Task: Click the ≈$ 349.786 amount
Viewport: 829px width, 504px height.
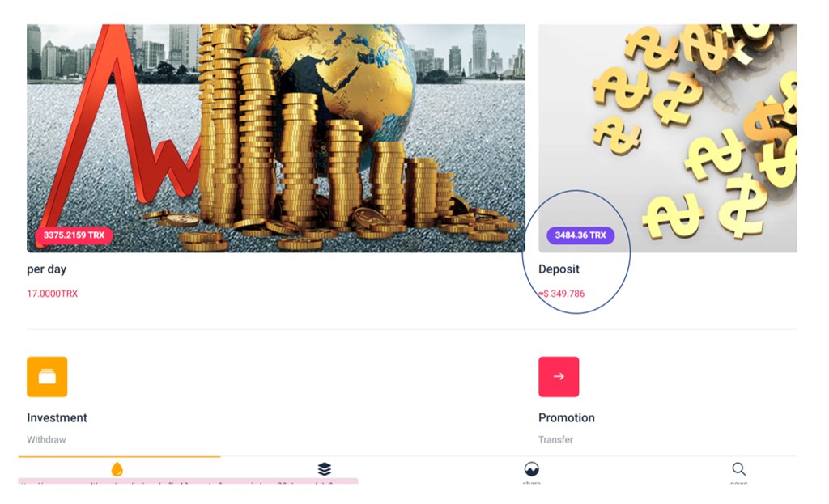Action: pyautogui.click(x=562, y=294)
